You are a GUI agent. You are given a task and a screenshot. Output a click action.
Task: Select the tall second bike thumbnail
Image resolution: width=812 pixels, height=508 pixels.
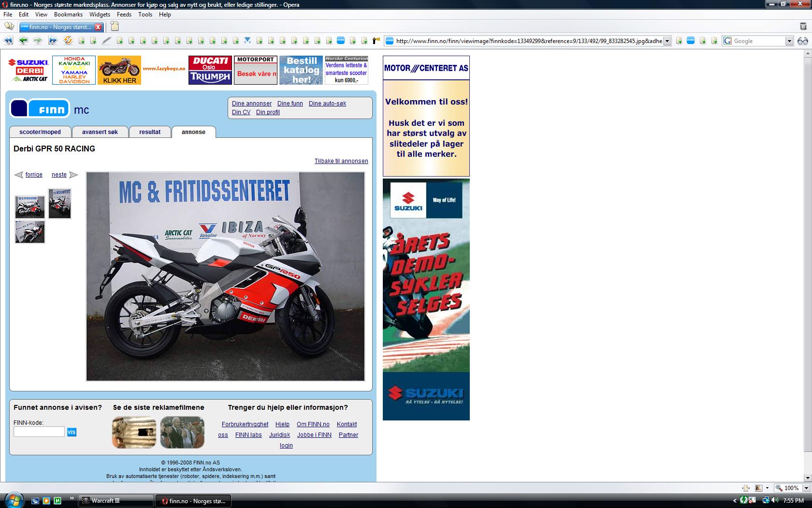[60, 204]
